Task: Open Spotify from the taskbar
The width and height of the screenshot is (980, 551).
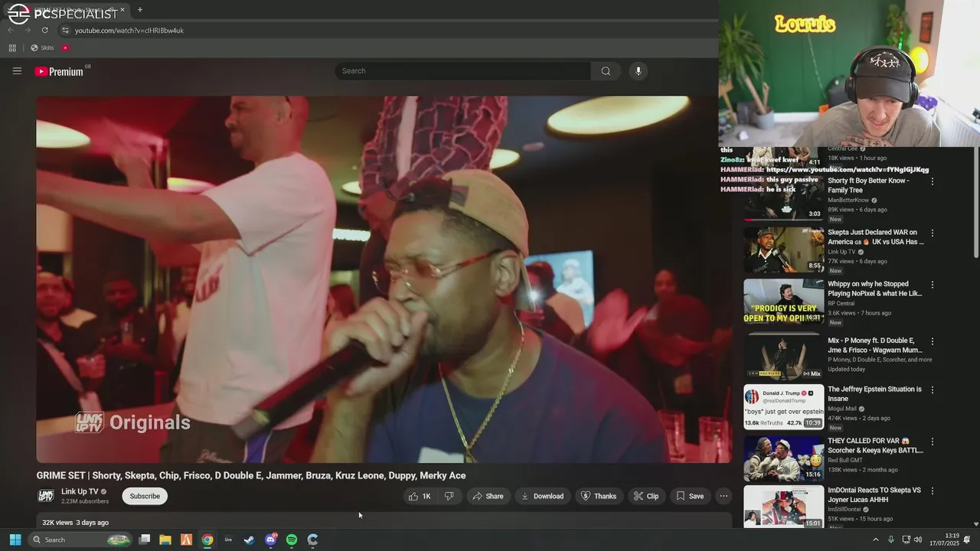Action: click(x=292, y=540)
